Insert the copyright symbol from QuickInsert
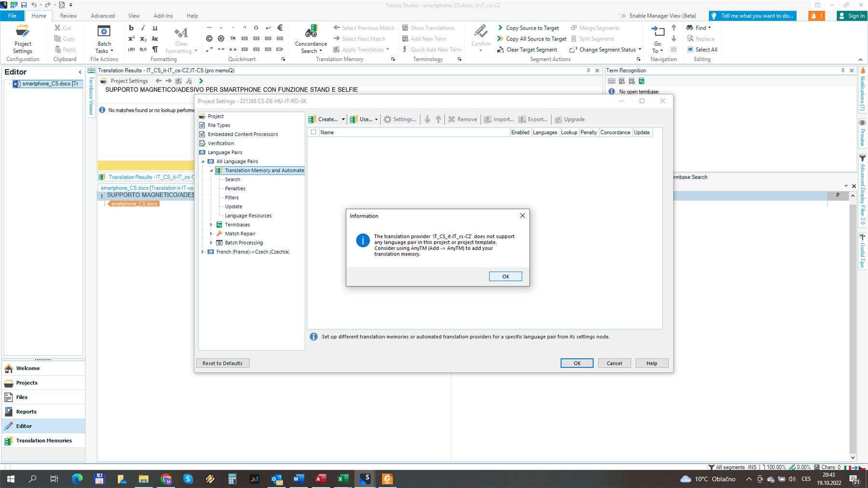 pos(209,39)
